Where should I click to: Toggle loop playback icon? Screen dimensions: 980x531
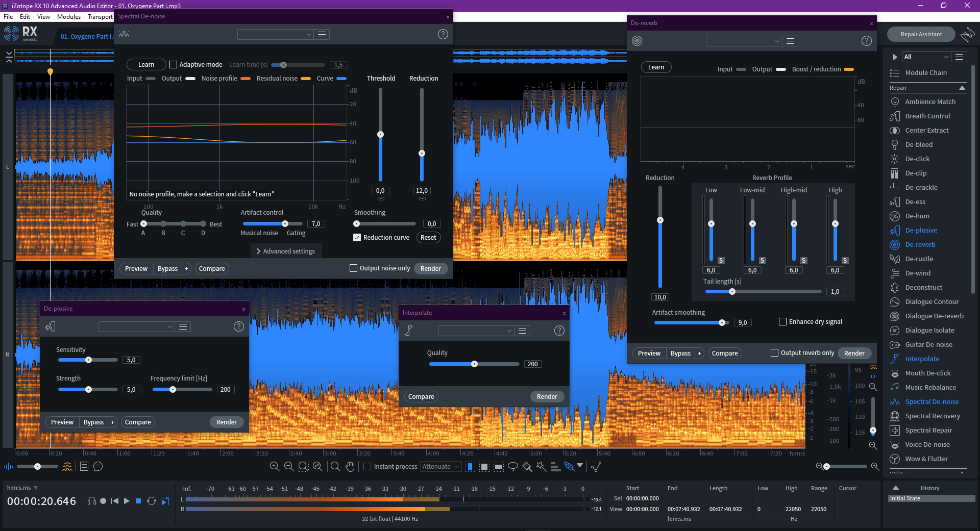pos(152,501)
